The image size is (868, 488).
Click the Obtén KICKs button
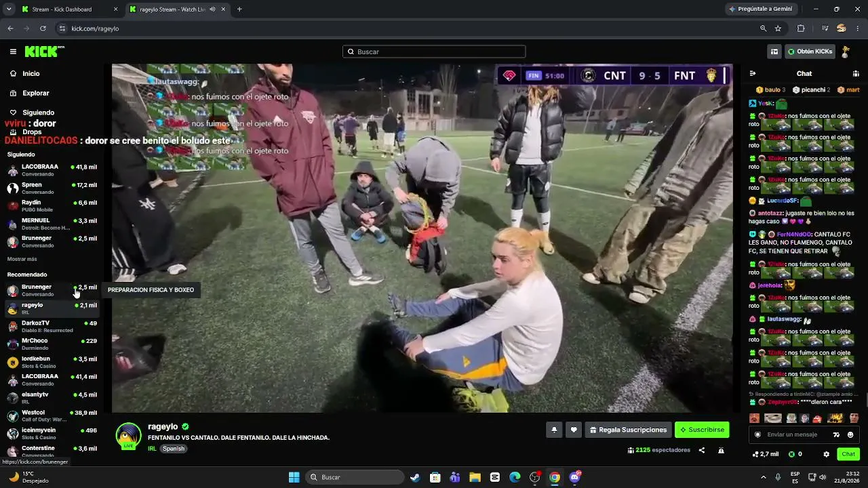pyautogui.click(x=810, y=52)
